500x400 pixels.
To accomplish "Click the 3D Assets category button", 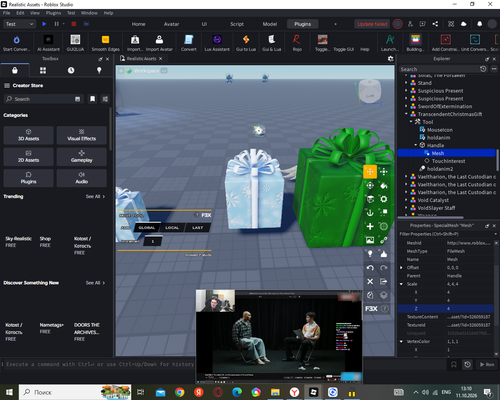I will tap(28, 135).
